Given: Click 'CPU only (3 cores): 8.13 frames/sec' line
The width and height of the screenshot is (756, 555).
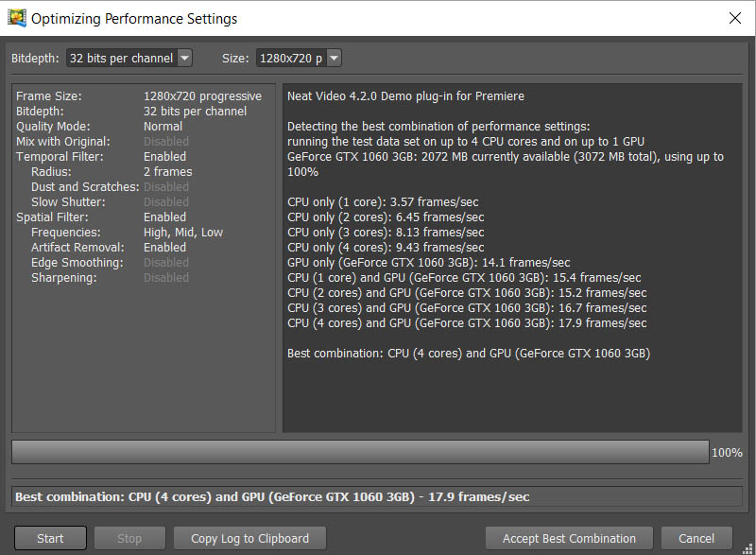Looking at the screenshot, I should click(386, 233).
